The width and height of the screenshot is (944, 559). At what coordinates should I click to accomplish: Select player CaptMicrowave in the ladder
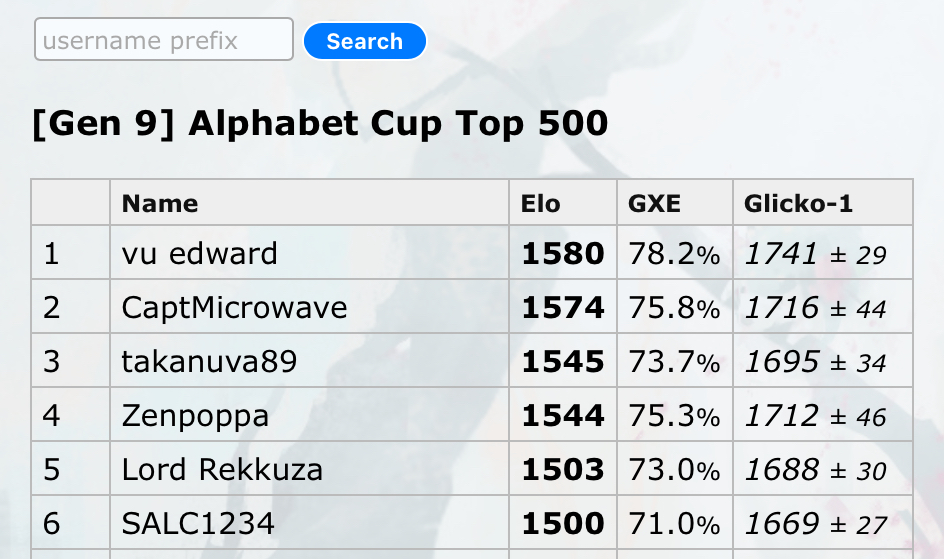tap(234, 308)
